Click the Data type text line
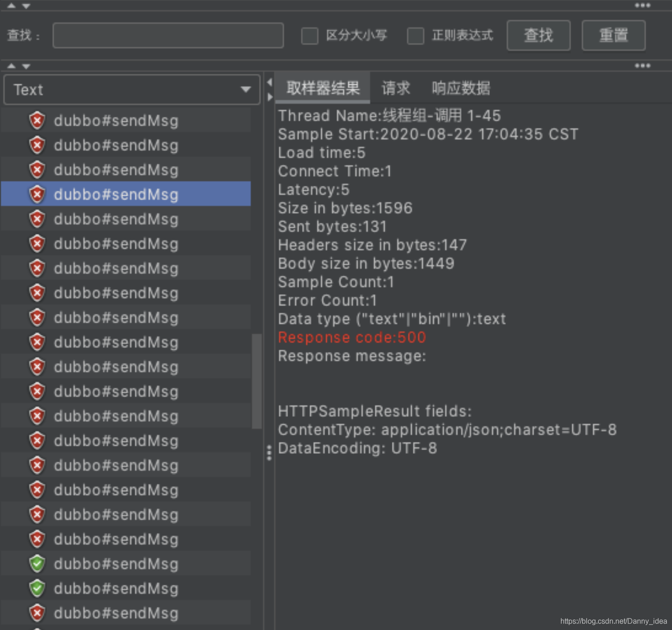 tap(392, 319)
